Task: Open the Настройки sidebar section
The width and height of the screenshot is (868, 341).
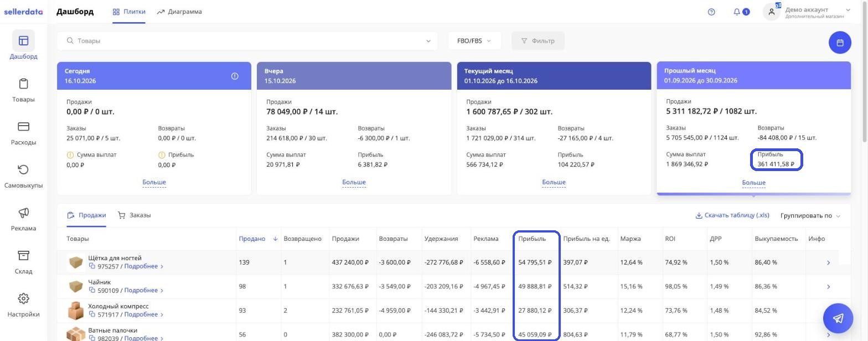Action: (23, 304)
